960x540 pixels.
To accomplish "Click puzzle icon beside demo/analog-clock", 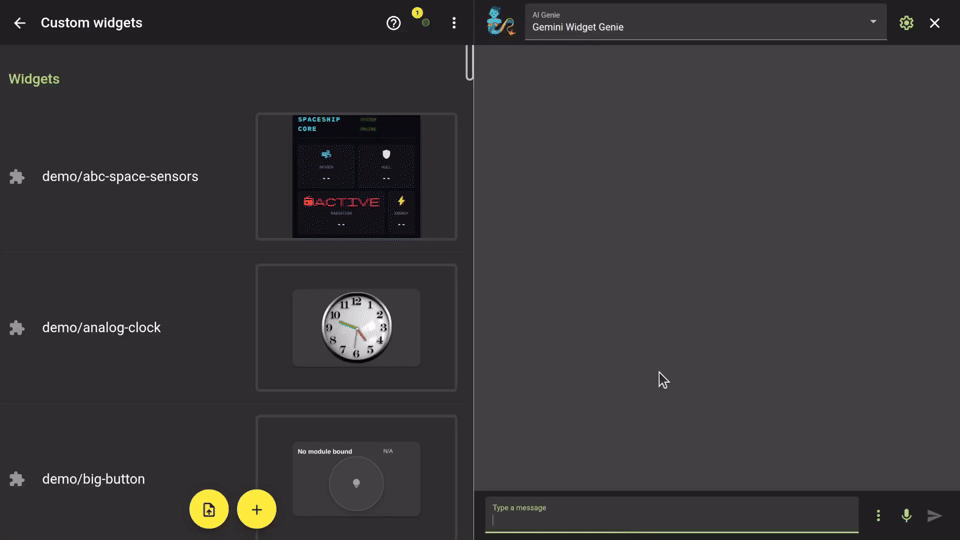I will click(17, 328).
